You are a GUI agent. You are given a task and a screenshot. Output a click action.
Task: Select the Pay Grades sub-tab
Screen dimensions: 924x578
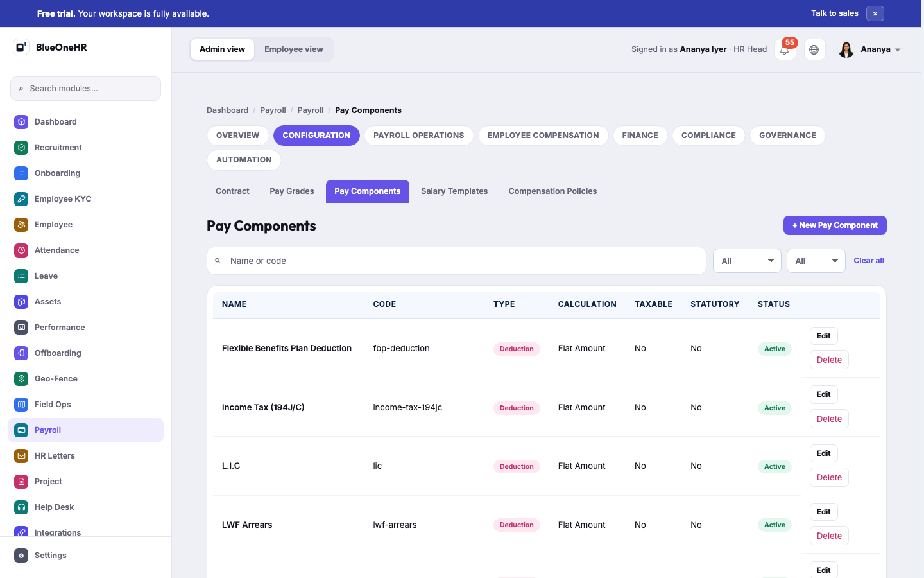click(x=292, y=191)
